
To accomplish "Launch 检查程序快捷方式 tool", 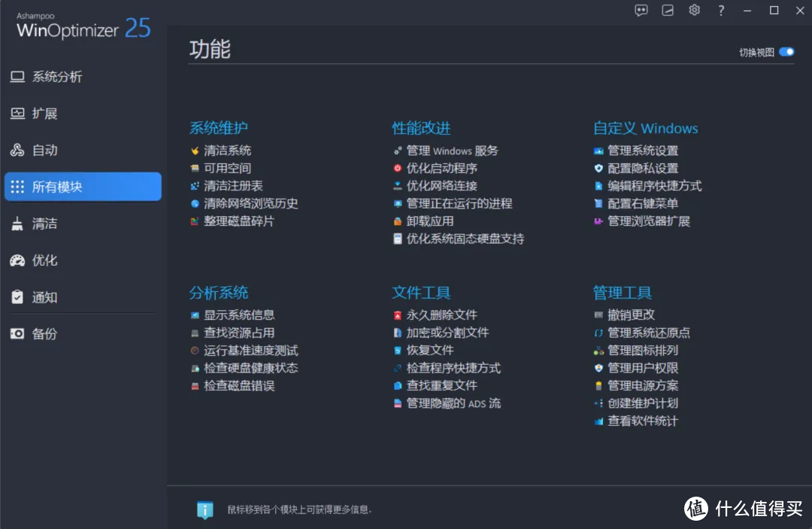I will 447,369.
